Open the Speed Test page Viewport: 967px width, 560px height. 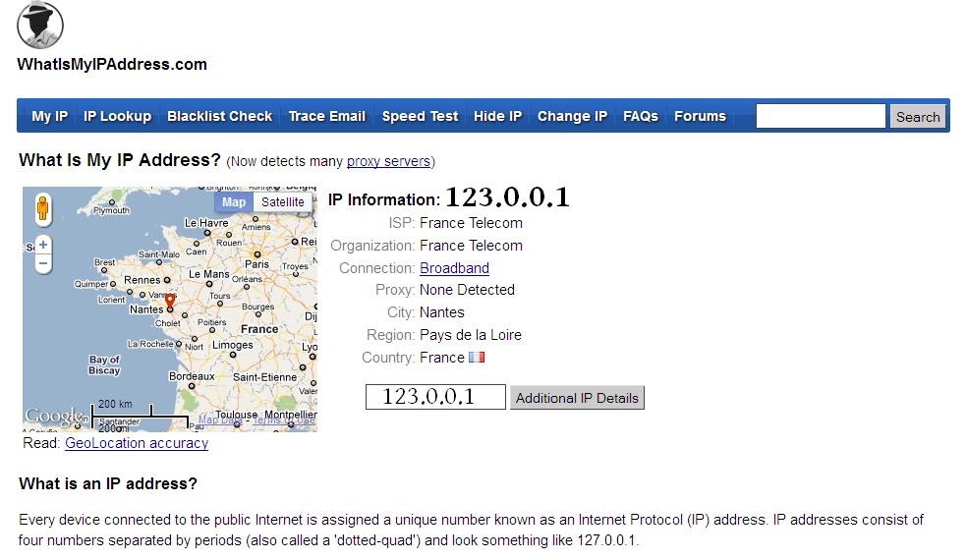click(x=420, y=116)
